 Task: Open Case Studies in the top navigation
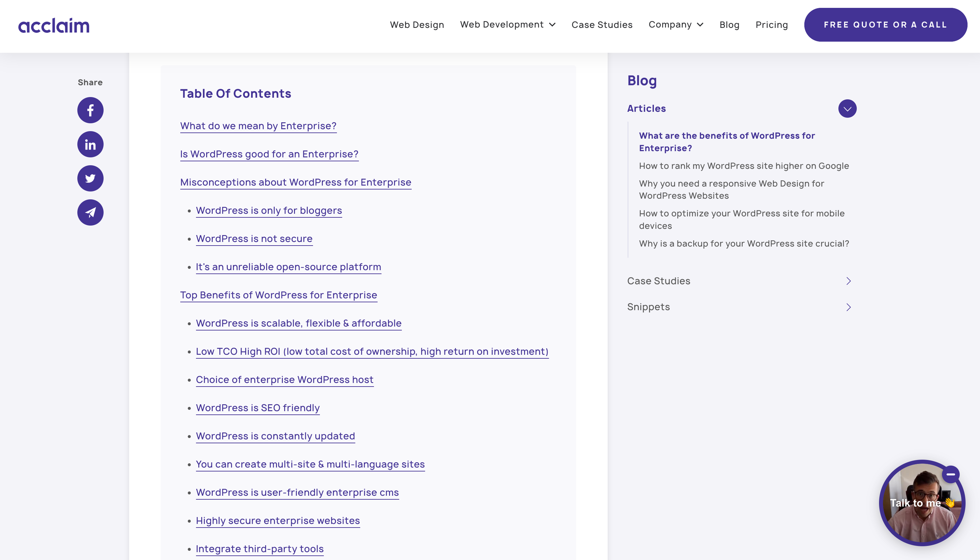click(602, 25)
